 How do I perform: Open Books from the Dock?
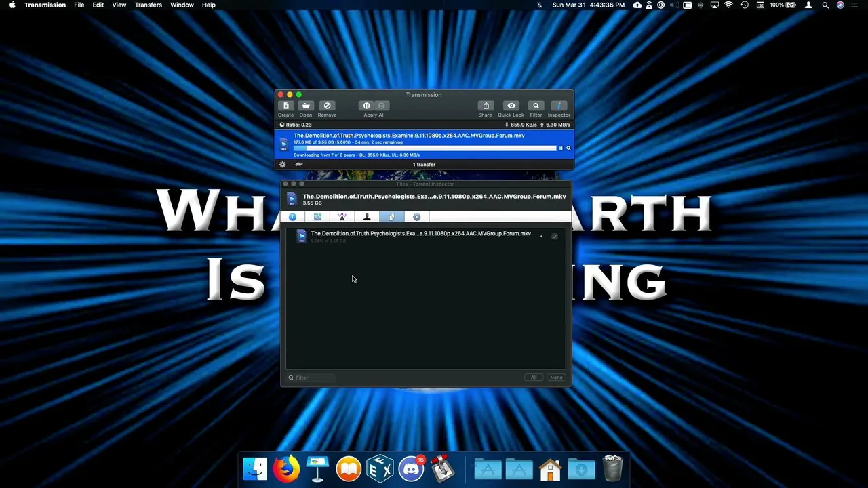349,468
